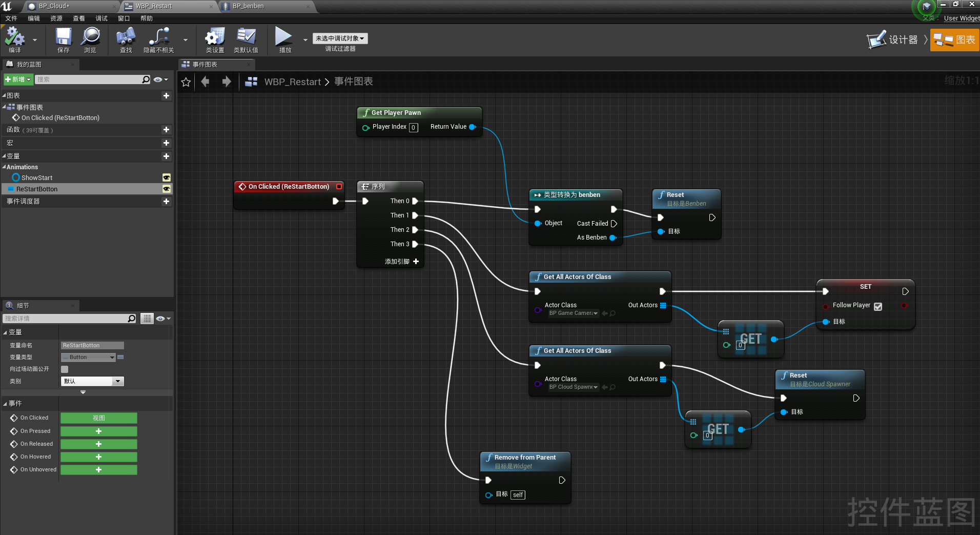Viewport: 980px width, 535px height.
Task: Click the navigate back arrow in graph
Action: pyautogui.click(x=206, y=82)
